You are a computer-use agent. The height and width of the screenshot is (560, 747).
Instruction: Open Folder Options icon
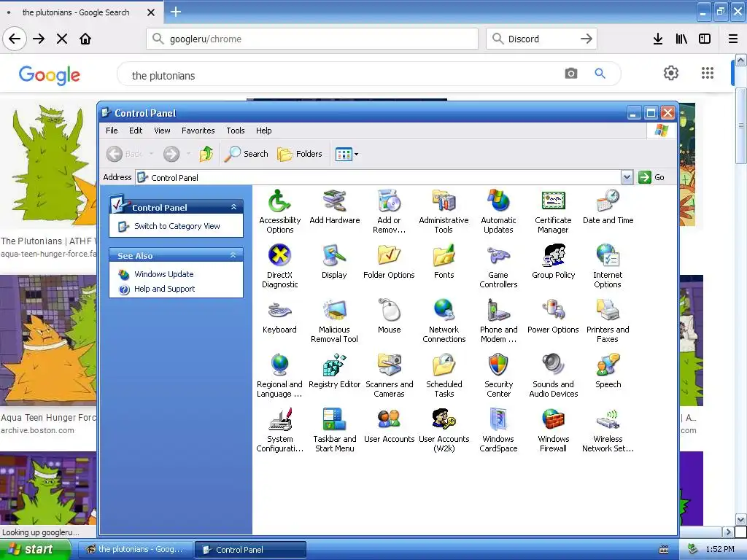click(389, 262)
